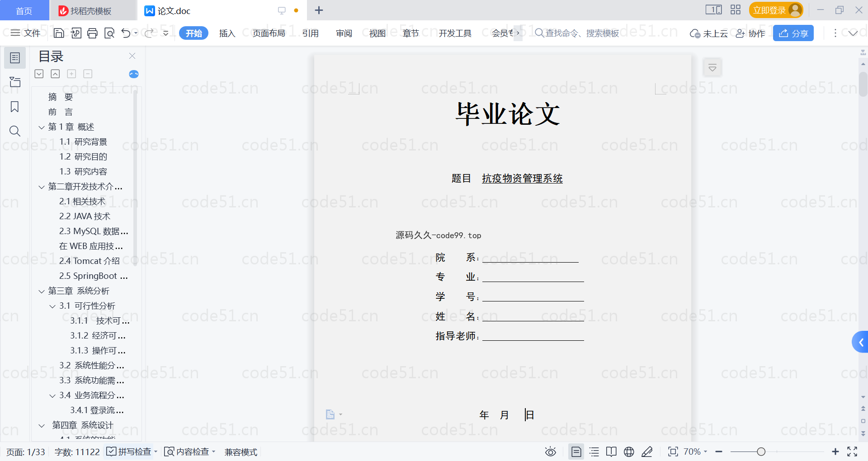Click the zoom out minus button
This screenshot has width=868, height=461.
[719, 452]
